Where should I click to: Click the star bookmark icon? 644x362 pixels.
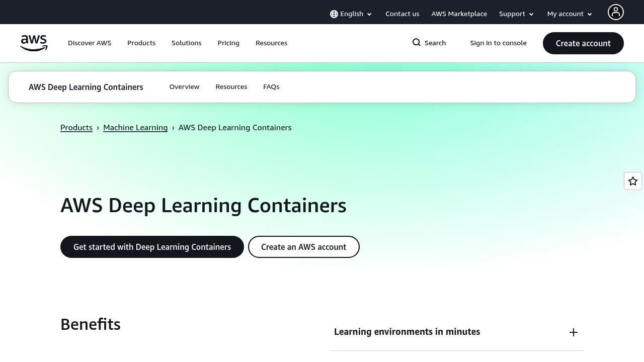[x=633, y=181]
